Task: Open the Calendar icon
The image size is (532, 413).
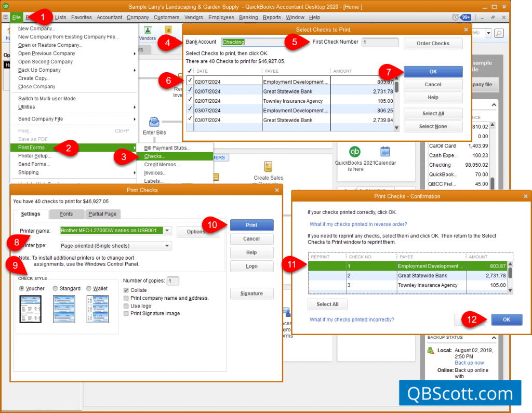Action: point(385,152)
